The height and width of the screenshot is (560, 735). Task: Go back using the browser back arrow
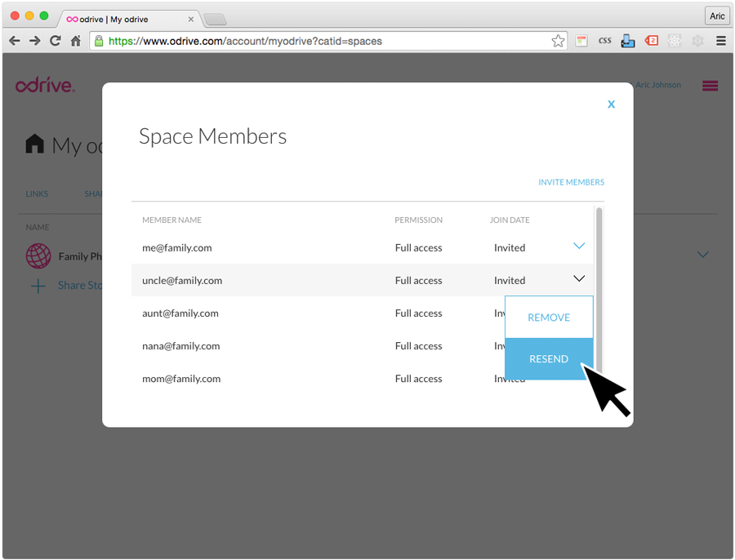(15, 42)
